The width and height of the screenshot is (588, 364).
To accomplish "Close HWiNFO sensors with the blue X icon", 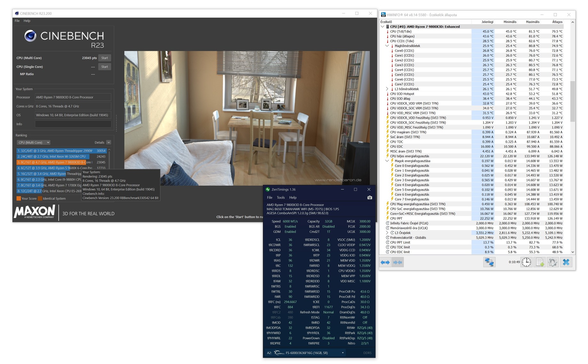I will 566,262.
